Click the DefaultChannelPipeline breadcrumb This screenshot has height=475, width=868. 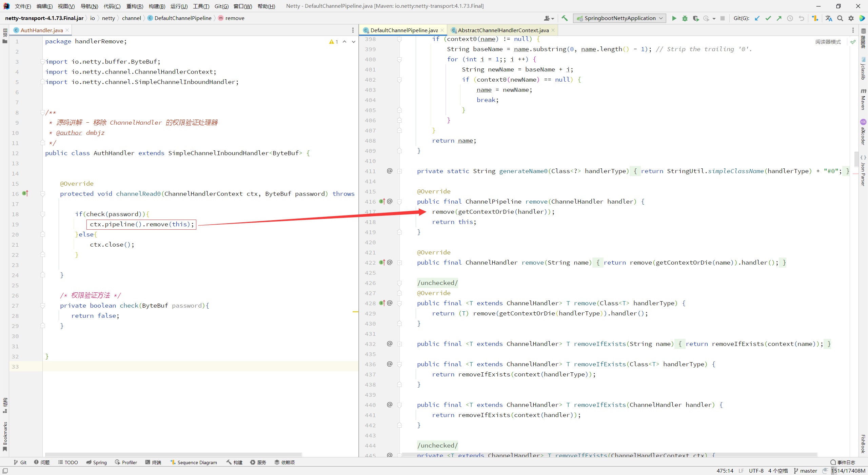pyautogui.click(x=180, y=18)
